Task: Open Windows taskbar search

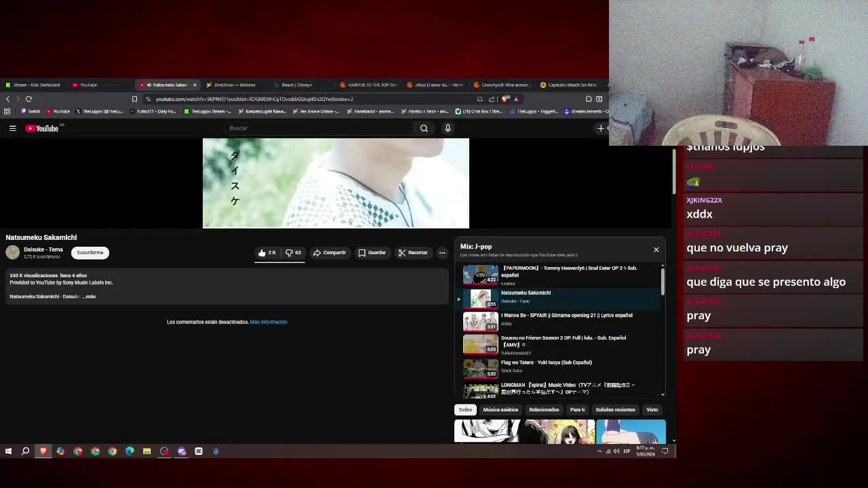Action: tap(26, 451)
